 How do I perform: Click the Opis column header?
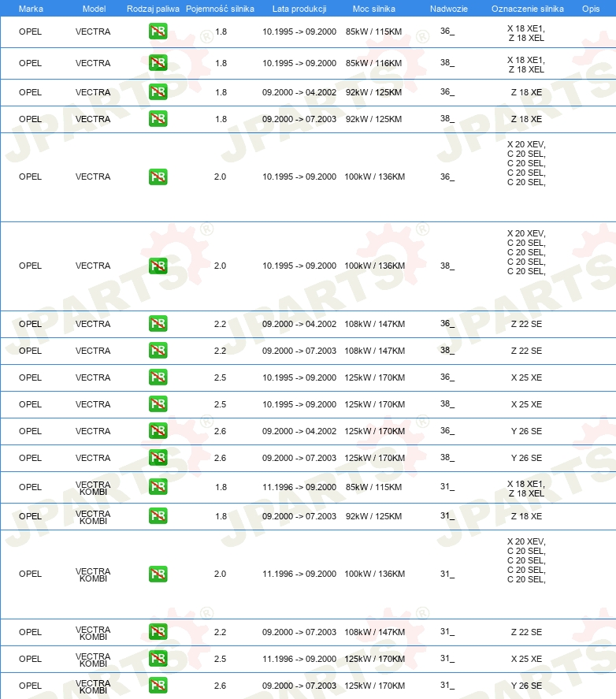point(591,9)
